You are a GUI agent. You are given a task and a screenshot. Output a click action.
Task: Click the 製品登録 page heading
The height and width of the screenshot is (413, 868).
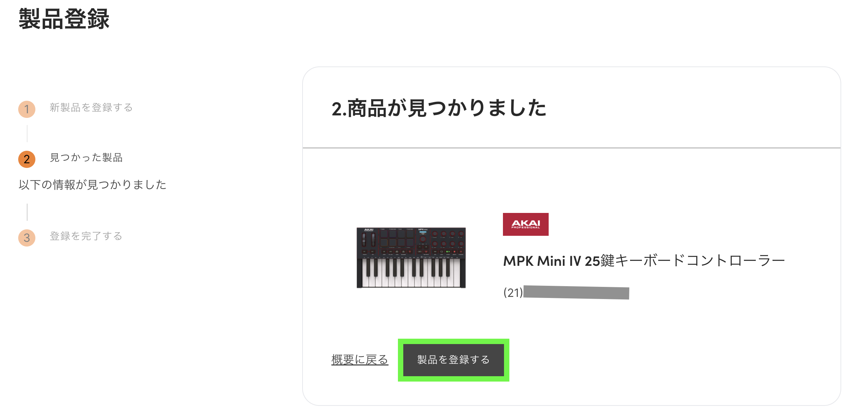(x=64, y=19)
